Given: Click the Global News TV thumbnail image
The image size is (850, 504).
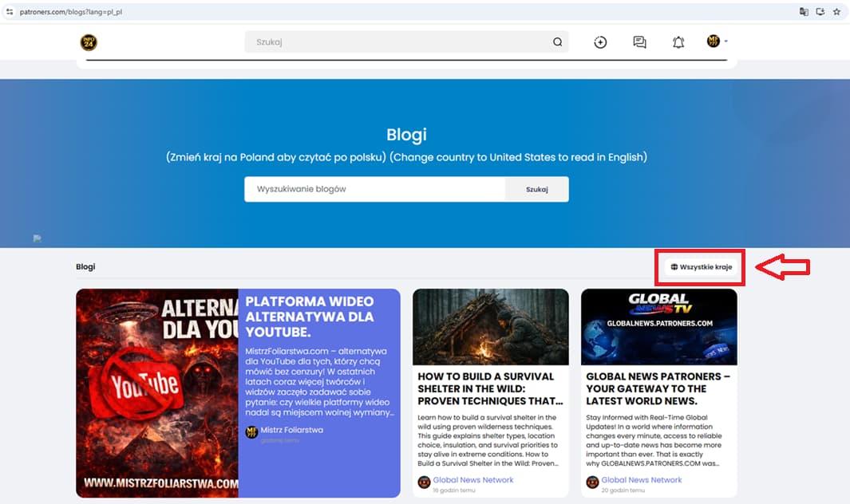Looking at the screenshot, I should point(658,327).
